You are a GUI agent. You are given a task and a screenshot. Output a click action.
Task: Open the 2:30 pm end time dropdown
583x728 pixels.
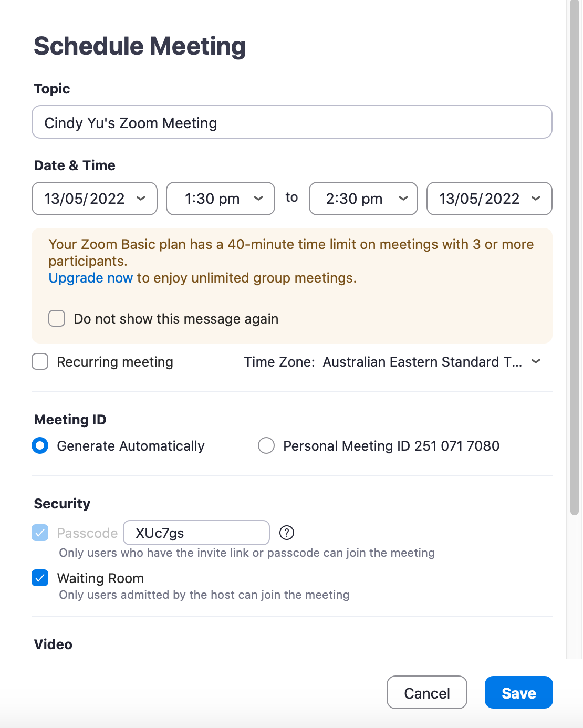pyautogui.click(x=363, y=199)
